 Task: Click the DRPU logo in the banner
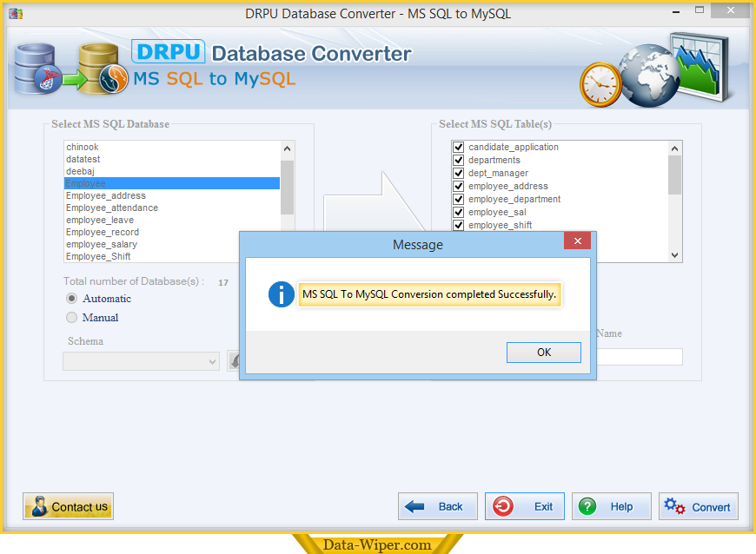click(168, 52)
